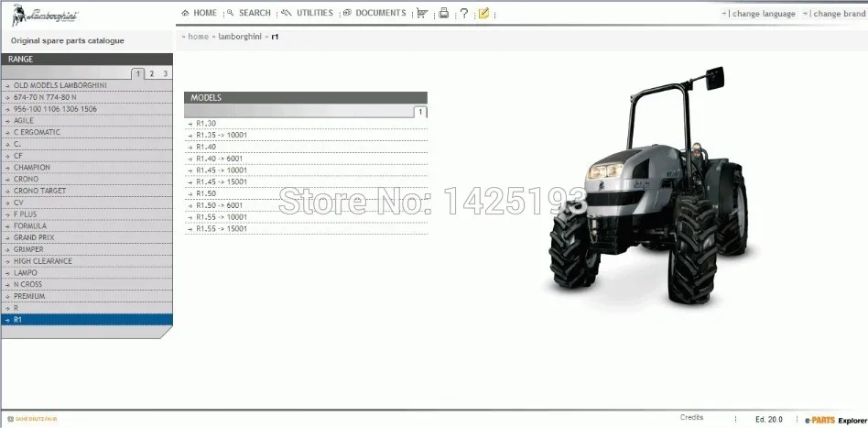Open model R1.40 -> 6001
This screenshot has height=428, width=868.
click(x=306, y=159)
